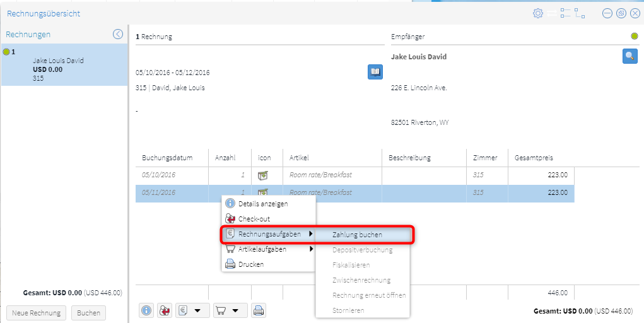The width and height of the screenshot is (644, 323).
Task: Click the check-out icon in bottom toolbar
Action: 164,310
